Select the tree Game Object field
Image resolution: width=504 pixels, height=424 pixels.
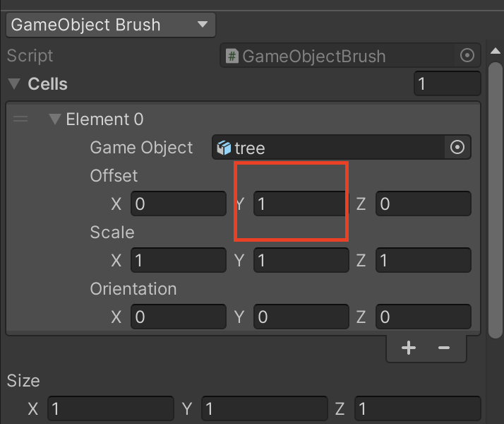pyautogui.click(x=332, y=148)
